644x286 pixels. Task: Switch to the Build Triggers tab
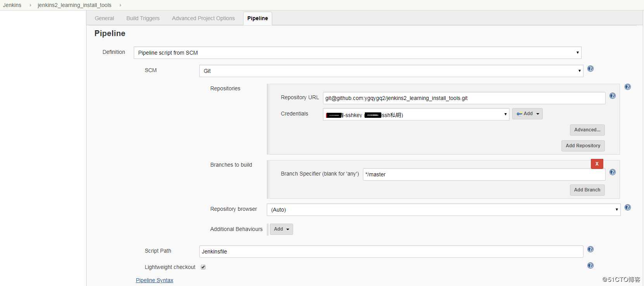143,18
